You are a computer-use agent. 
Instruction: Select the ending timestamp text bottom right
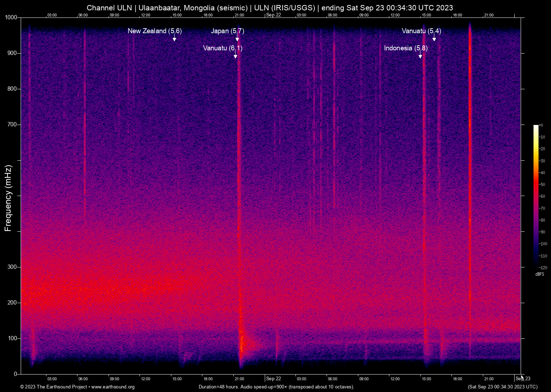pos(502,387)
